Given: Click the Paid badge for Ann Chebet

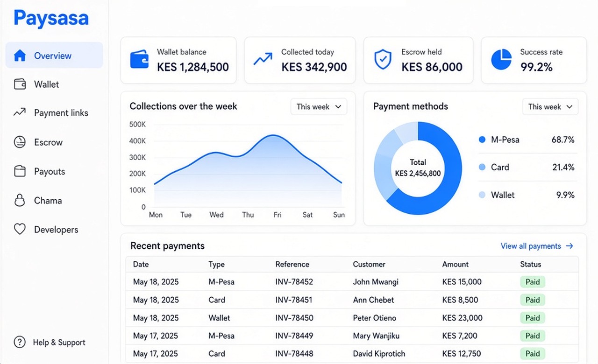Looking at the screenshot, I should tap(533, 300).
